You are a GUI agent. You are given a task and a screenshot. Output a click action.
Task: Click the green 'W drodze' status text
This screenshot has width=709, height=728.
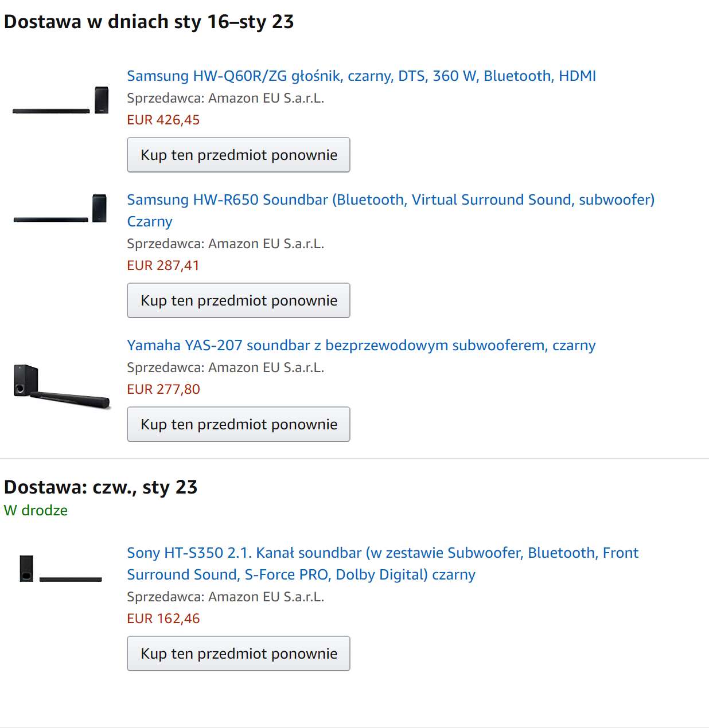click(36, 510)
